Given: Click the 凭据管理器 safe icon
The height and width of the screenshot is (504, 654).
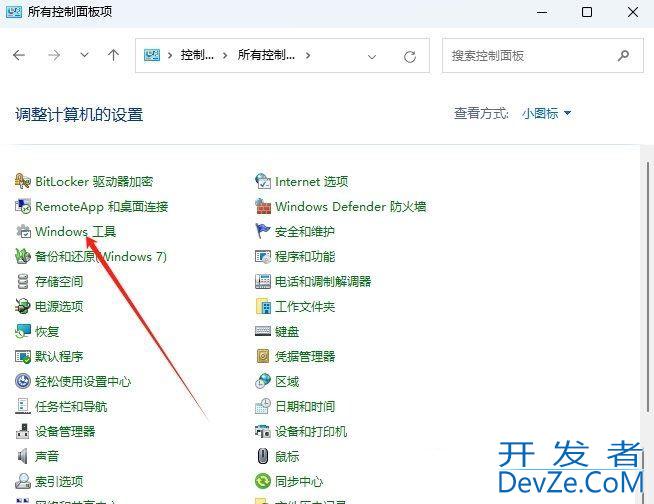Looking at the screenshot, I should click(263, 356).
